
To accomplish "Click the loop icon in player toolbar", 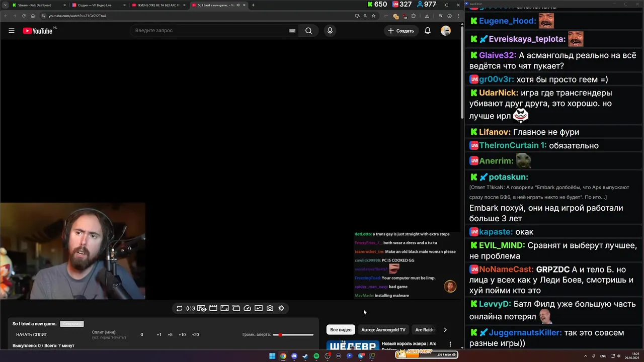I will tap(179, 308).
